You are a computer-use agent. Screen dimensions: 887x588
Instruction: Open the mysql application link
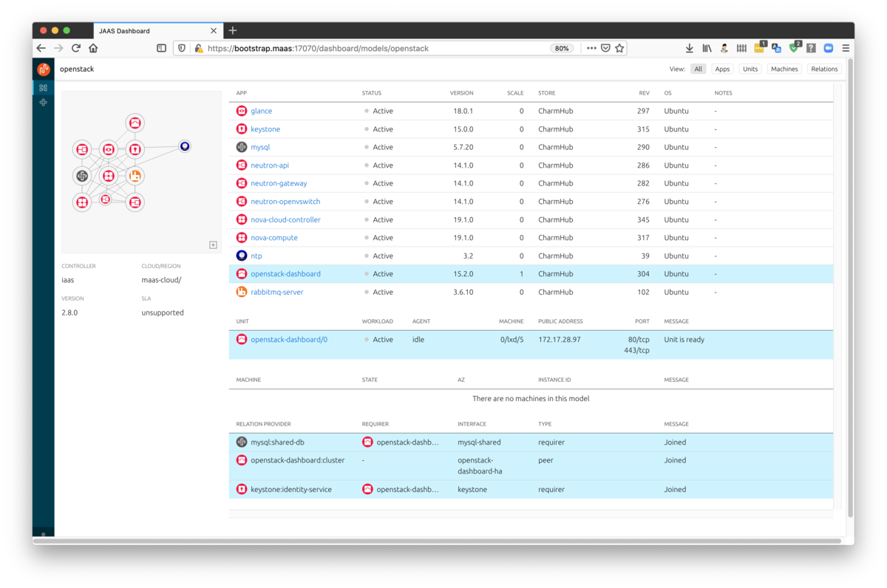(260, 147)
